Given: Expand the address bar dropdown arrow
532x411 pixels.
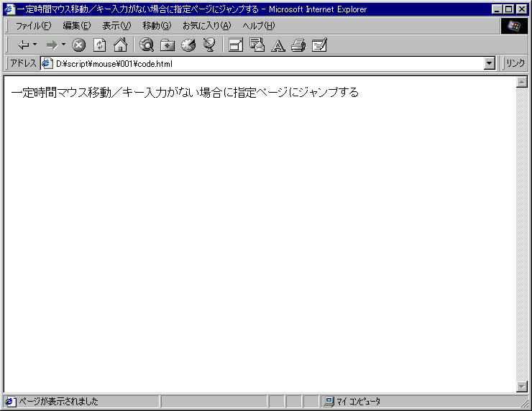Looking at the screenshot, I should [x=490, y=63].
